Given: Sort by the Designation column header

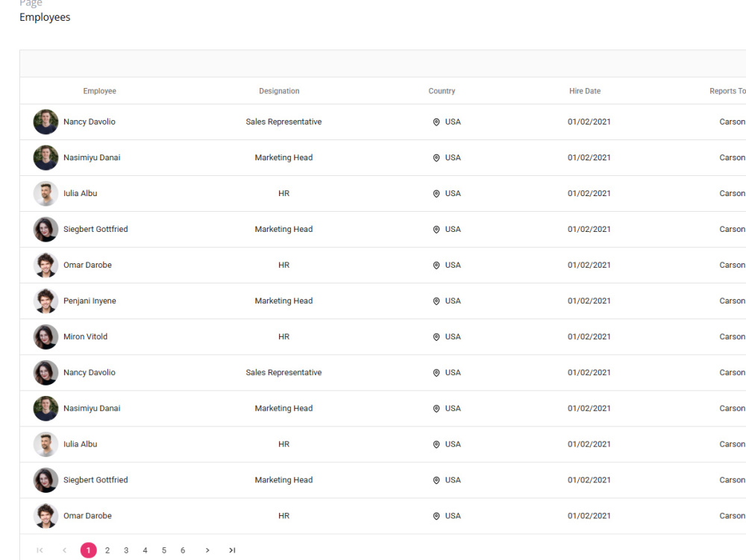Looking at the screenshot, I should tap(279, 91).
